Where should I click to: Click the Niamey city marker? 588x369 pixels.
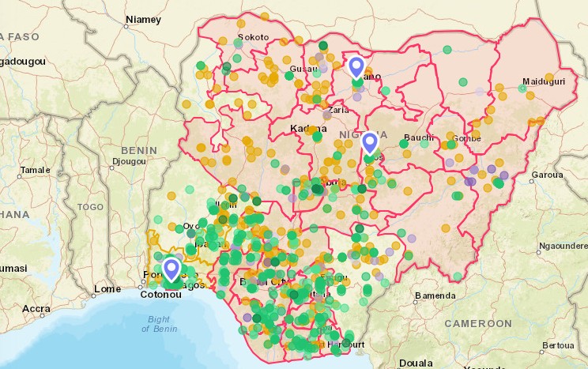pos(126,26)
